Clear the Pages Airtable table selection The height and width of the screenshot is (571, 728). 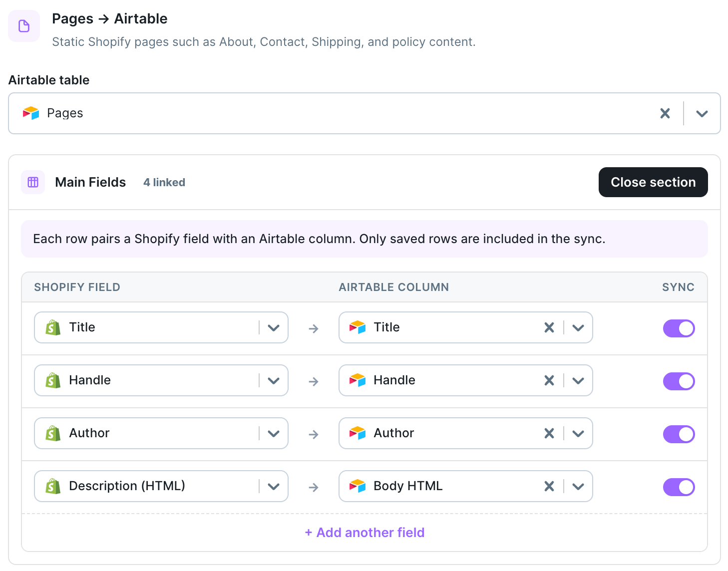[665, 113]
